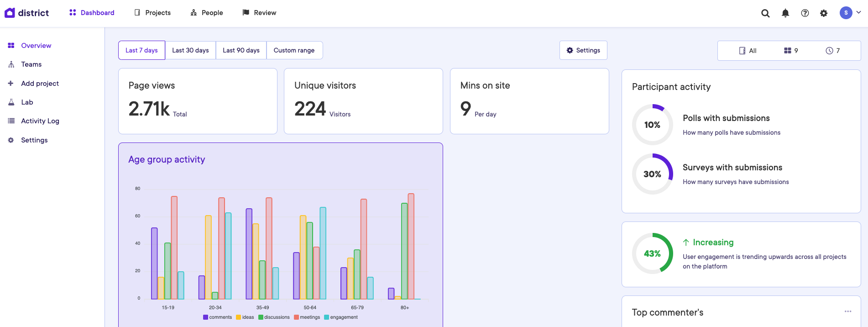Click the Lab flask icon in sidebar
The width and height of the screenshot is (868, 327).
[11, 102]
